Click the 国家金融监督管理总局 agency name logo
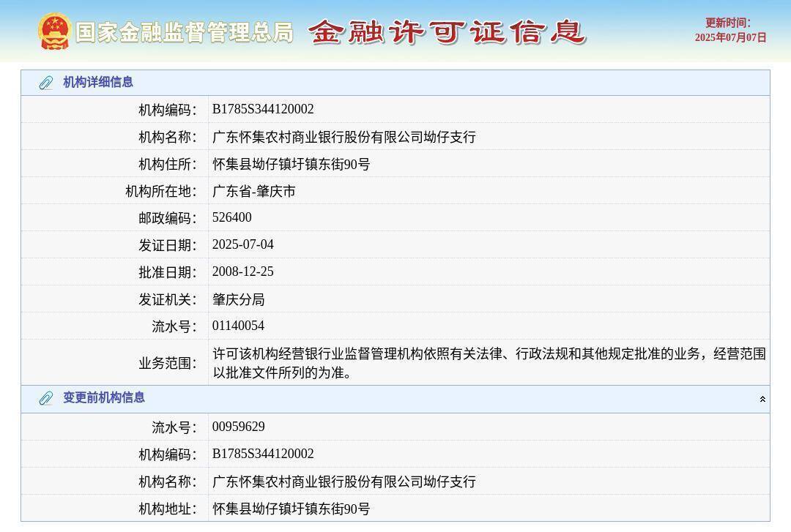791x532 pixels. [x=185, y=32]
